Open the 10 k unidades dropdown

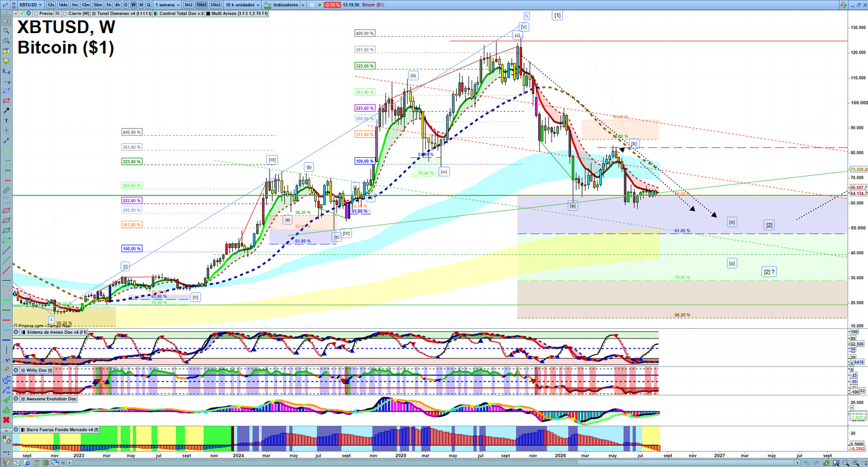[242, 5]
